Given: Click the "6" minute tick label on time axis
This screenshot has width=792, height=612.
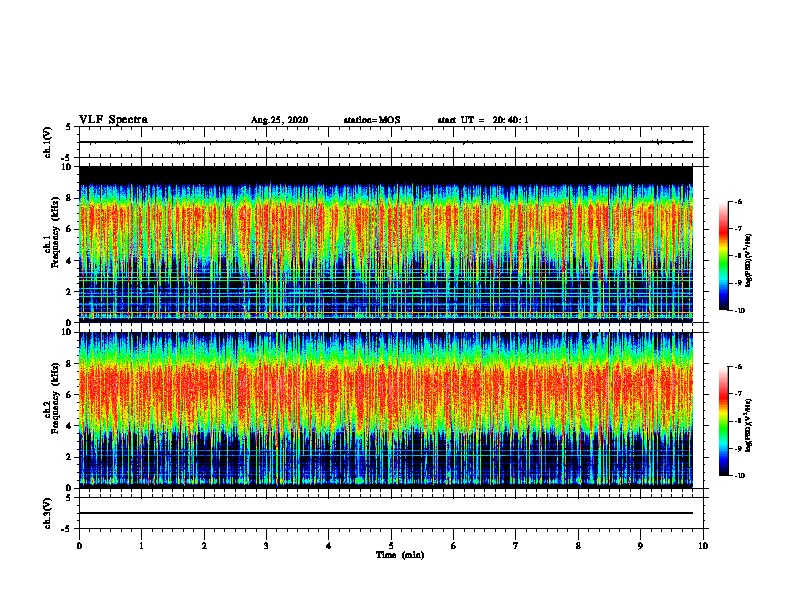Looking at the screenshot, I should coord(454,546).
